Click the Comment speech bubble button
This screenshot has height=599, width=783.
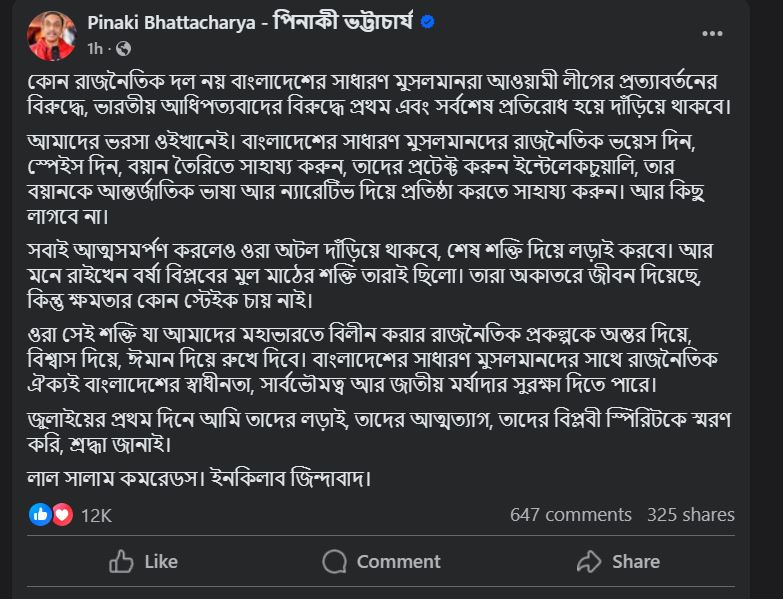click(382, 562)
